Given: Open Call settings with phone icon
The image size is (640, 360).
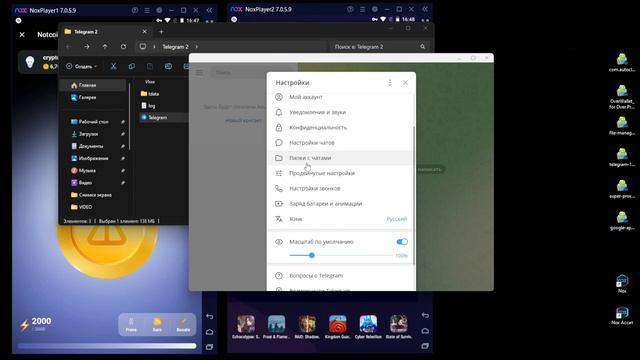Looking at the screenshot, I should (x=341, y=189).
